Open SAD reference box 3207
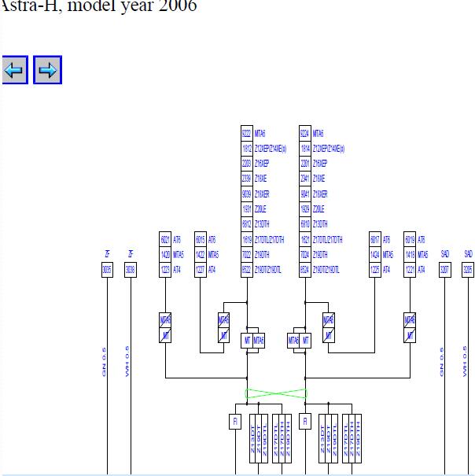The height and width of the screenshot is (476, 475). pyautogui.click(x=445, y=270)
